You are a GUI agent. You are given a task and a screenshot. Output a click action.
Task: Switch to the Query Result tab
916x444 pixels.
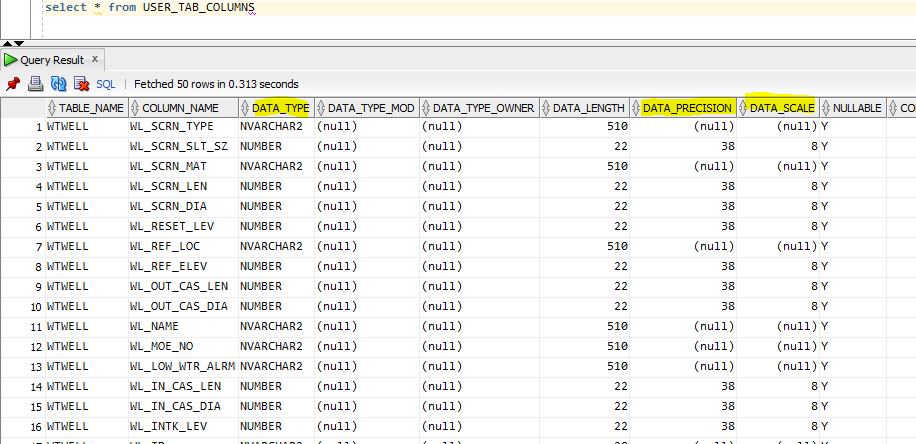click(x=52, y=60)
